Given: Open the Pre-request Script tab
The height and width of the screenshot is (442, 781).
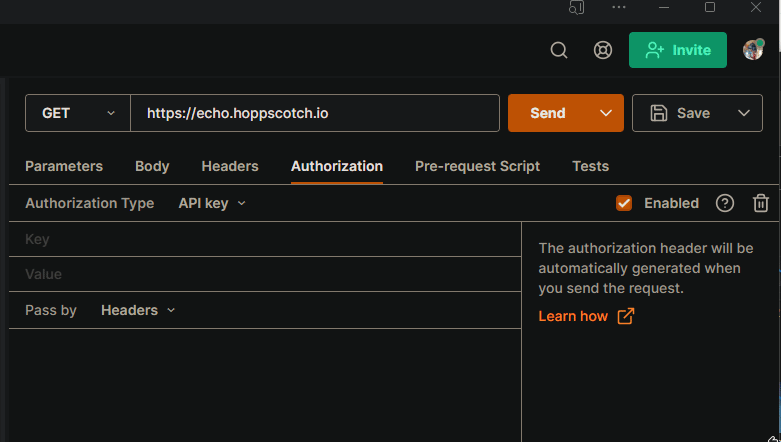Looking at the screenshot, I should [x=477, y=166].
